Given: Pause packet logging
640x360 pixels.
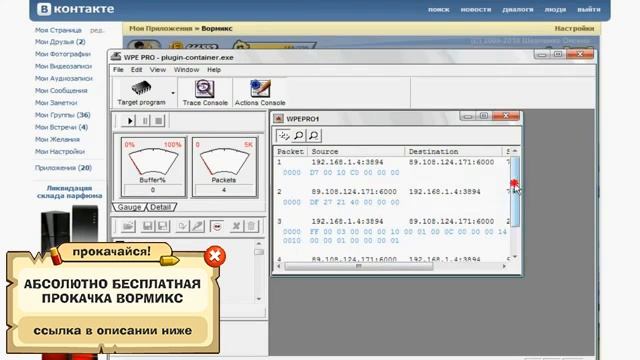Looking at the screenshot, I should pyautogui.click(x=145, y=120).
